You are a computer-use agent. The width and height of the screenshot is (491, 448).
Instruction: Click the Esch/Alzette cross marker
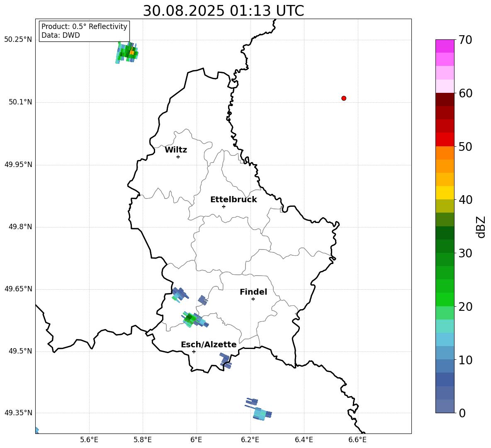click(x=194, y=351)
